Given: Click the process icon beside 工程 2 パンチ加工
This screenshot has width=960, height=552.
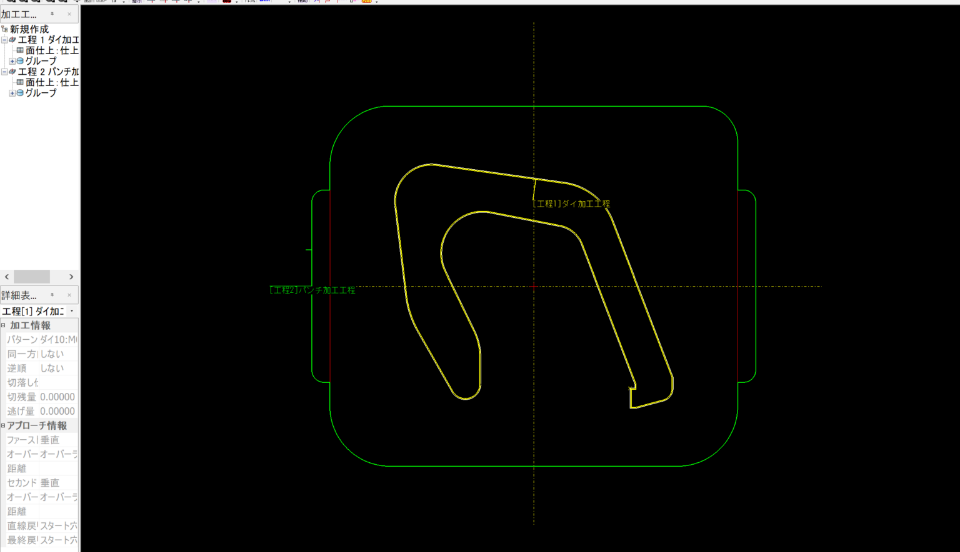Looking at the screenshot, I should pyautogui.click(x=12, y=72).
